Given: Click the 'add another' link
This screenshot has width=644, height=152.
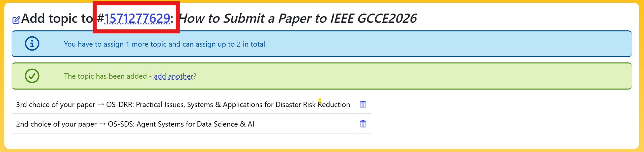Looking at the screenshot, I should point(173,76).
